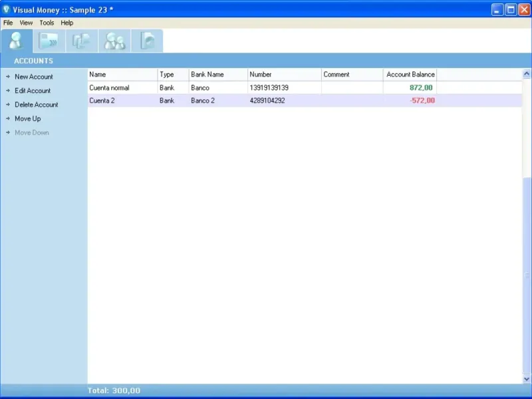The image size is (532, 399).
Task: Create a New Account
Action: coord(34,76)
